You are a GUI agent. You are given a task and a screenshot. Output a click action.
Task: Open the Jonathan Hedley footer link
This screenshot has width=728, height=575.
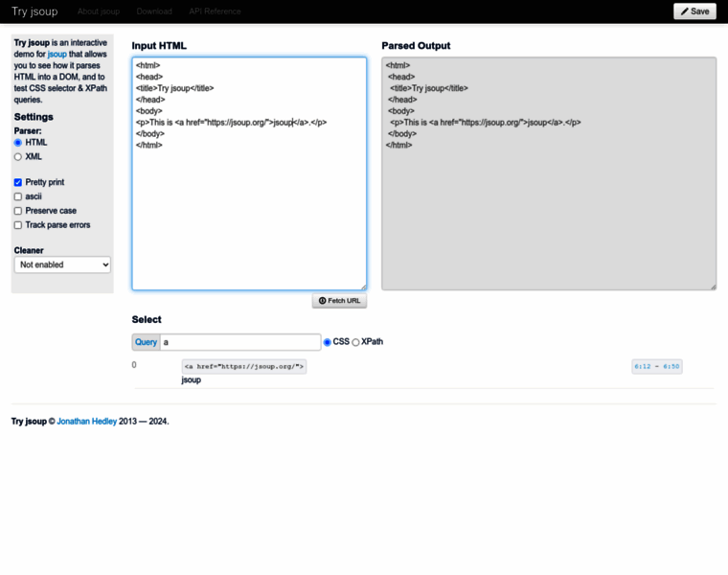pyautogui.click(x=87, y=422)
